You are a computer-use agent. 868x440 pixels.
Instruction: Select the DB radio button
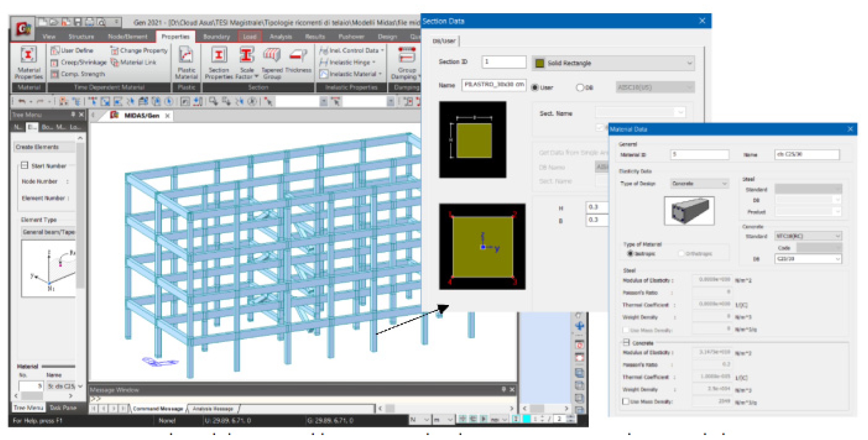click(x=580, y=87)
